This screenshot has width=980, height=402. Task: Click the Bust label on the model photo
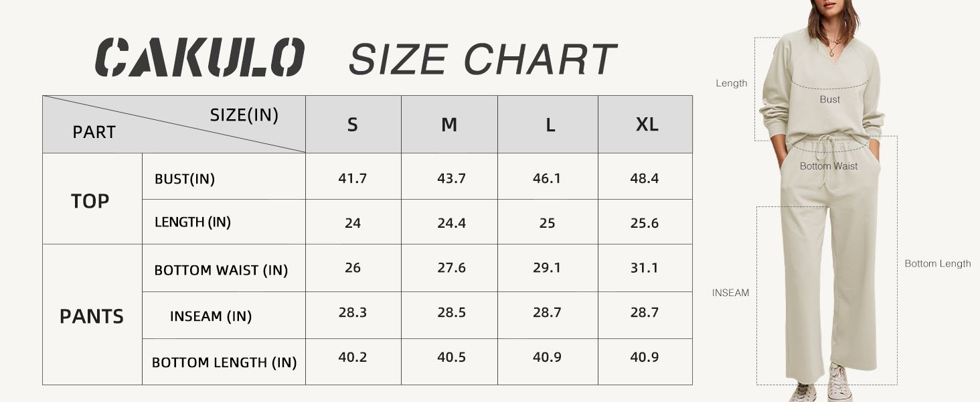coord(830,99)
